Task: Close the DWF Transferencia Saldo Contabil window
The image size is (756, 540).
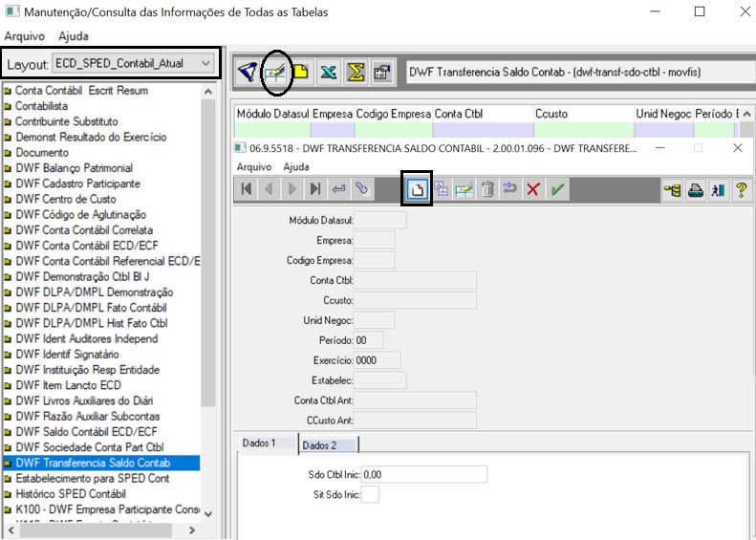Action: pyautogui.click(x=737, y=148)
